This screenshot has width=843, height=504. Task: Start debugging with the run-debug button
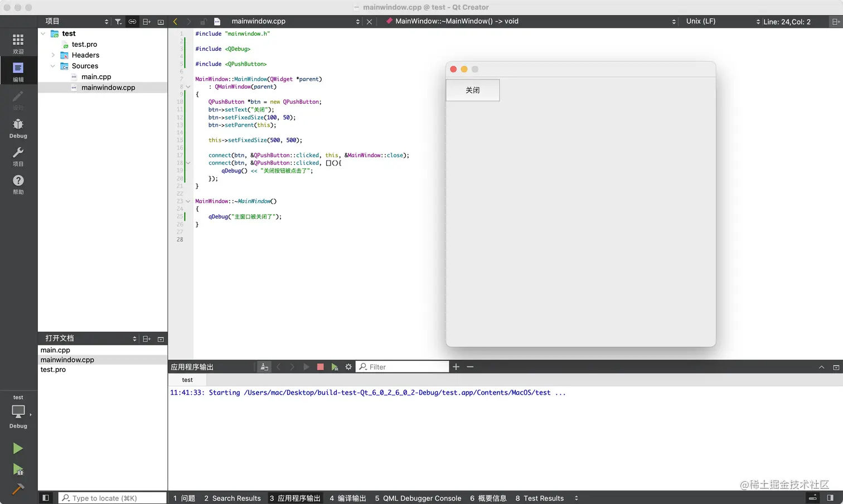coord(18,469)
